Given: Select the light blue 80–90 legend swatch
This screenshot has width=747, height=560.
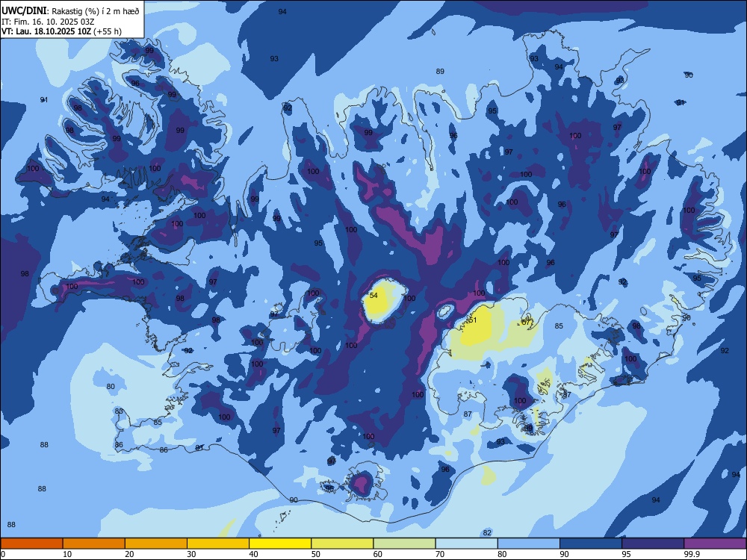Looking at the screenshot, I should click(x=529, y=544).
